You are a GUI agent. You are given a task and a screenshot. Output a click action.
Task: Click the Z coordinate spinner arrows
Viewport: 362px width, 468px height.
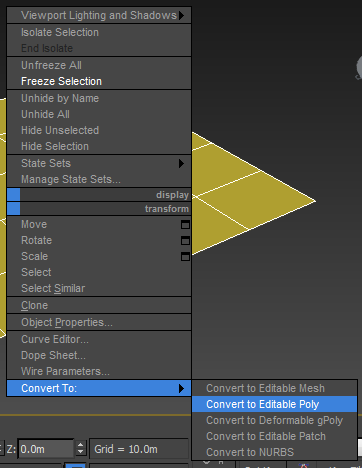coord(80,448)
